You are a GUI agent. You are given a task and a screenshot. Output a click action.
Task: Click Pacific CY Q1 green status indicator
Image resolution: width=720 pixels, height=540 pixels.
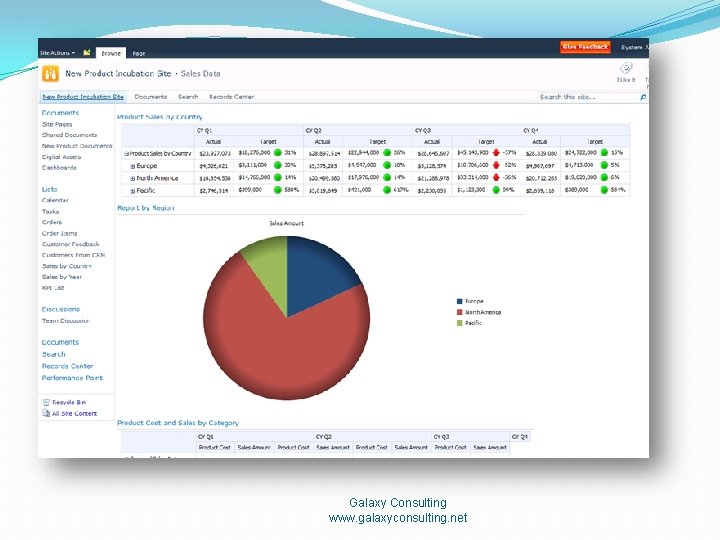tap(277, 190)
